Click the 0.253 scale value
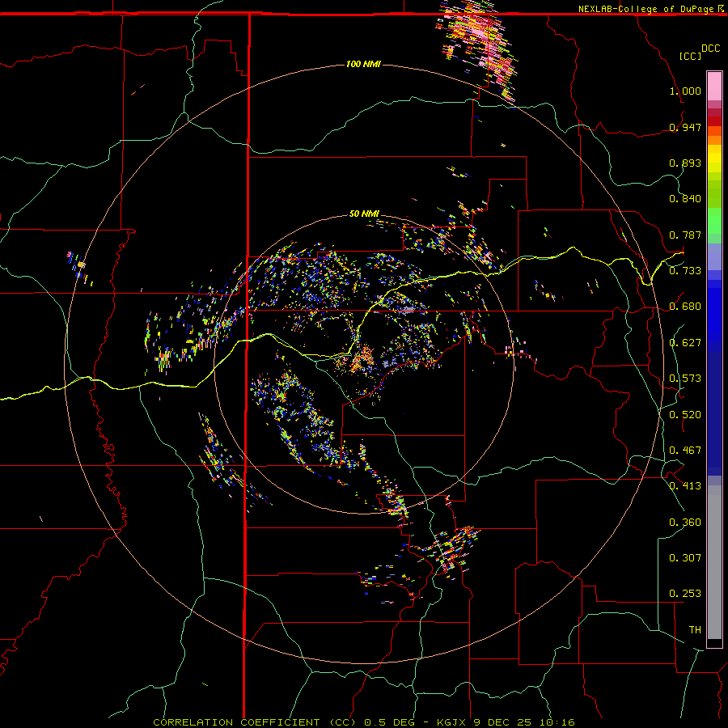728x728 pixels. tap(685, 594)
